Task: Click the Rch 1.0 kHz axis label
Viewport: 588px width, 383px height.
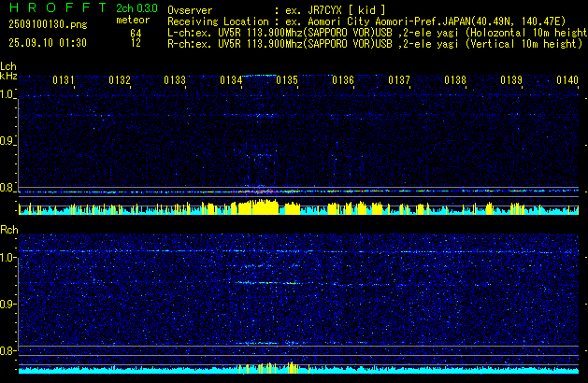Action: pyautogui.click(x=7, y=258)
